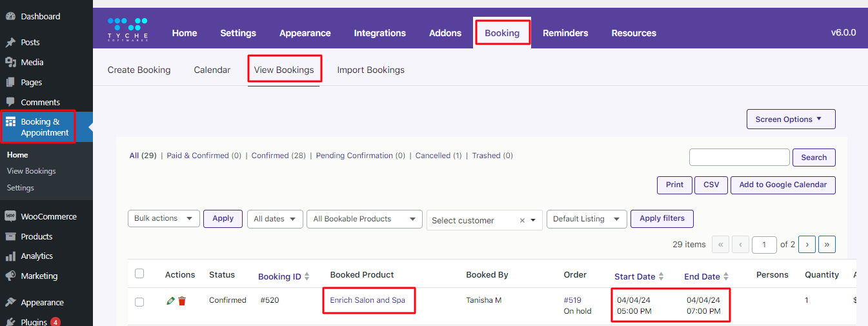Sort by Booking ID arrows icon
The image size is (868, 326).
307,276
